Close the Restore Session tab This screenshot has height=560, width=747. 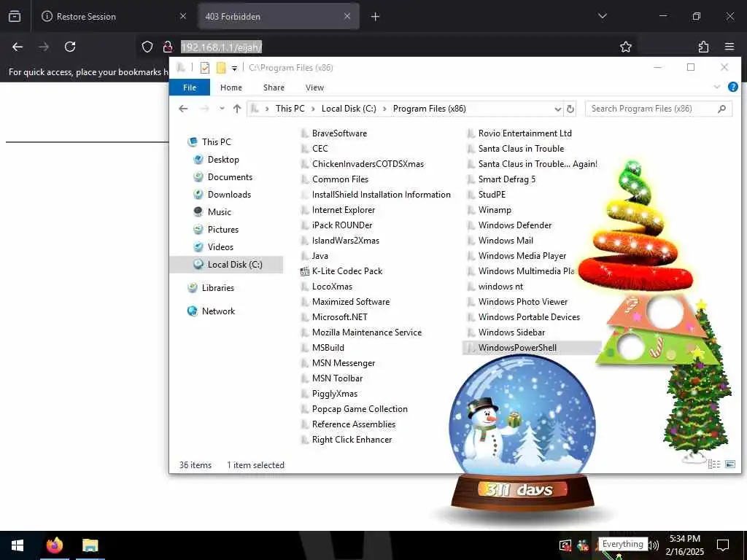point(183,16)
